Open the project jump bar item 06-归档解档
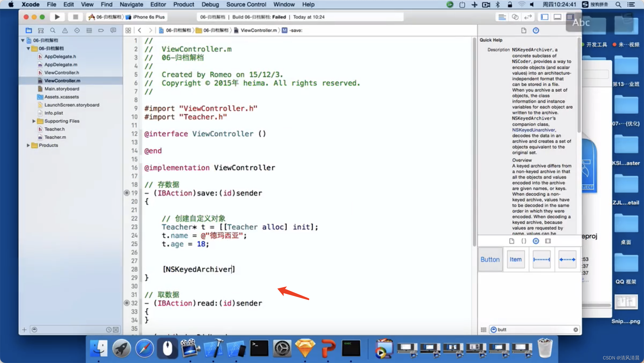This screenshot has width=644, height=363. click(175, 30)
